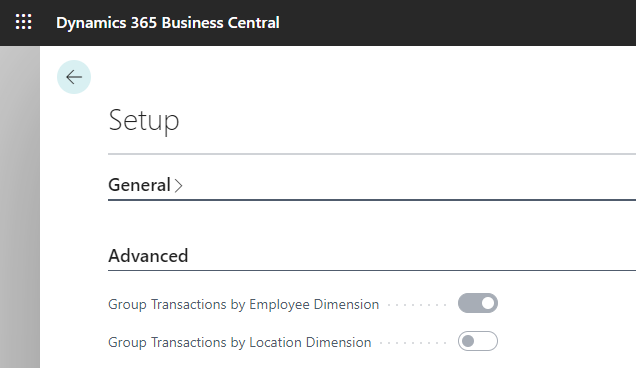Disable Group Transactions by Employee Dimension toggle
This screenshot has height=368, width=636.
click(x=478, y=303)
